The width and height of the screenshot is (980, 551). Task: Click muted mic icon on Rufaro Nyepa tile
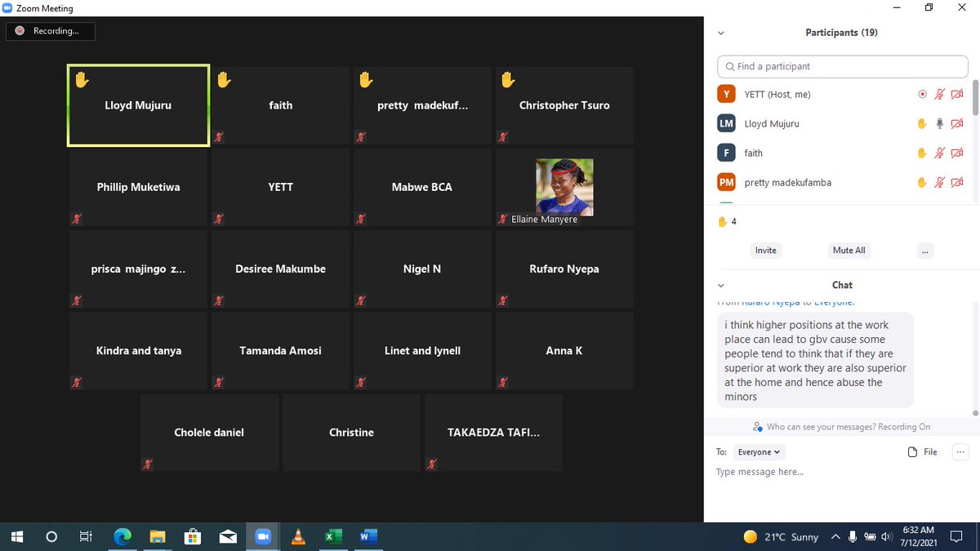pos(503,300)
